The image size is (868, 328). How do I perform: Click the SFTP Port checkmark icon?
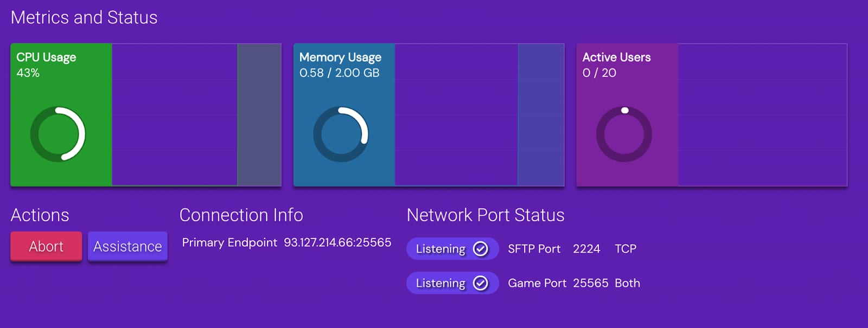point(481,249)
